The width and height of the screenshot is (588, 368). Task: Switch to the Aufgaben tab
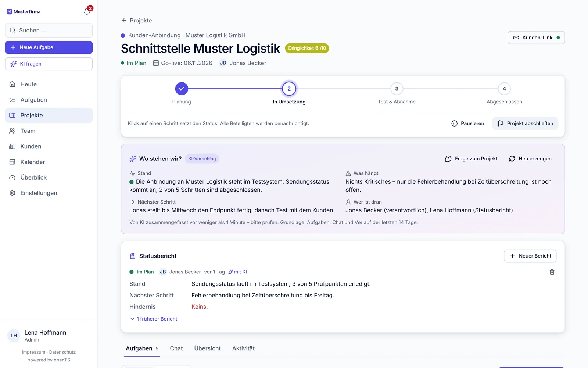[x=142, y=348]
